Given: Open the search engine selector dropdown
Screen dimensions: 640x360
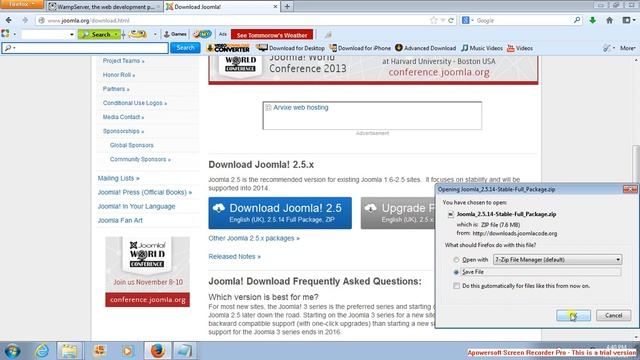Looking at the screenshot, I should point(468,20).
